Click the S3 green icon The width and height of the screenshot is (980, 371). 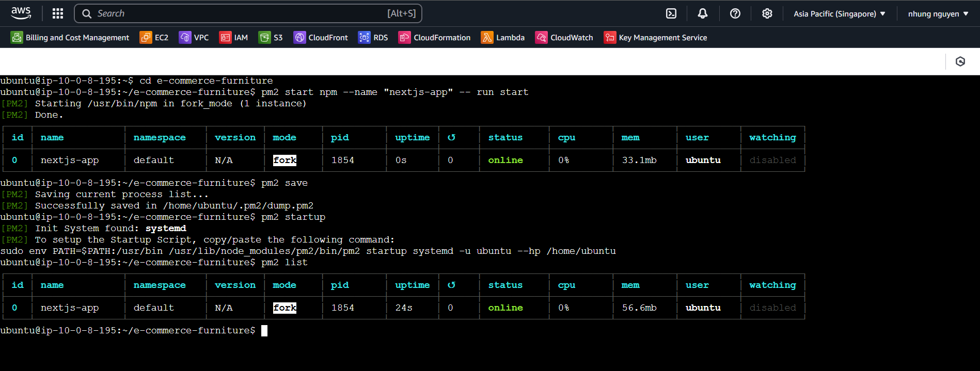[264, 38]
